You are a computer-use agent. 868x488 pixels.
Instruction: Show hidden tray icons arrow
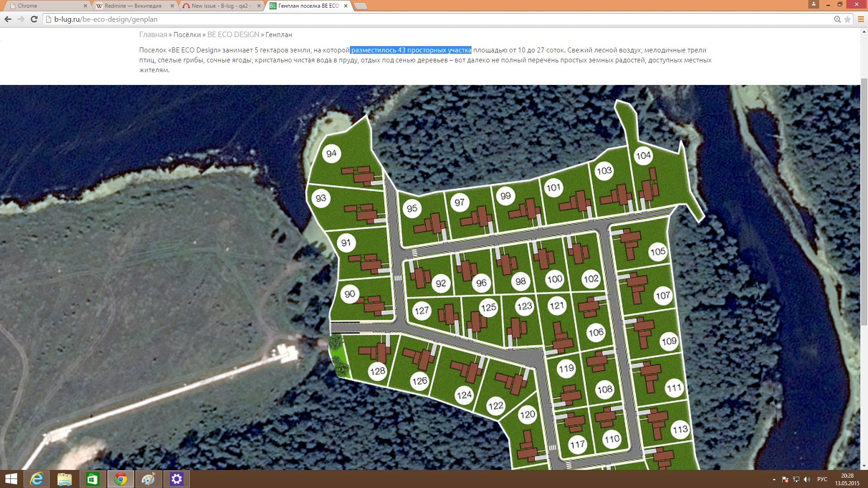774,479
